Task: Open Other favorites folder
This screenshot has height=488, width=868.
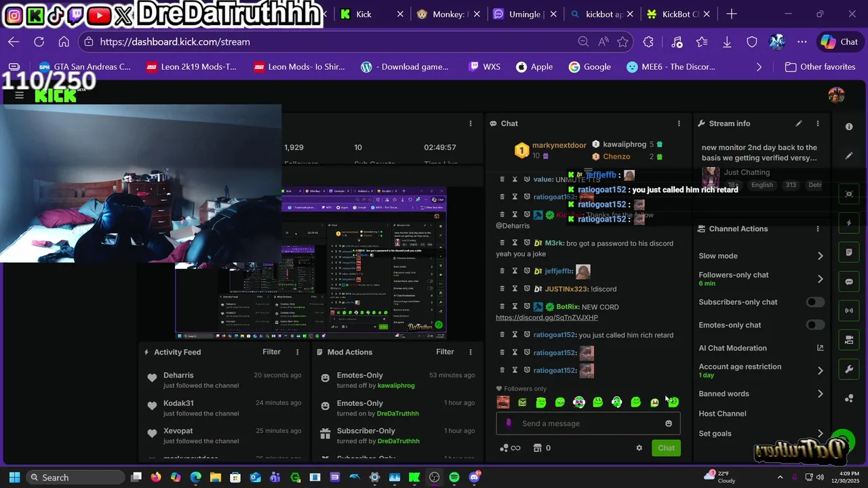Action: (820, 67)
